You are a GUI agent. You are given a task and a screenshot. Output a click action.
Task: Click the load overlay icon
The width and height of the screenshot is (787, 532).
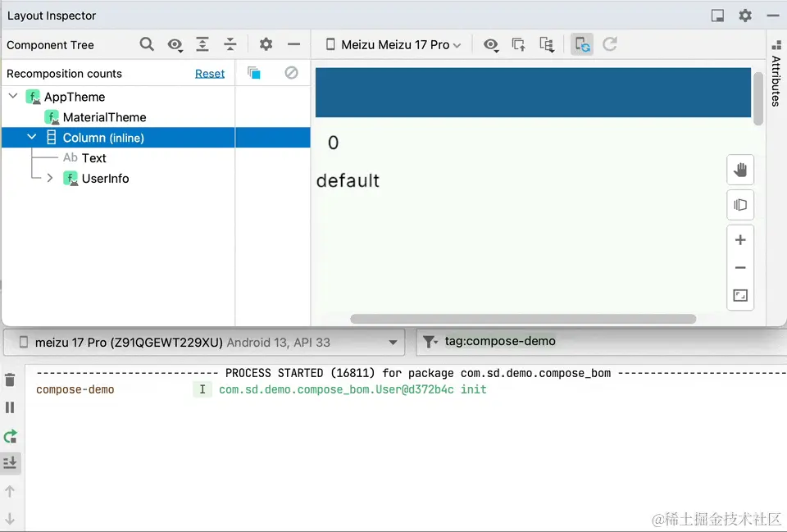click(518, 44)
